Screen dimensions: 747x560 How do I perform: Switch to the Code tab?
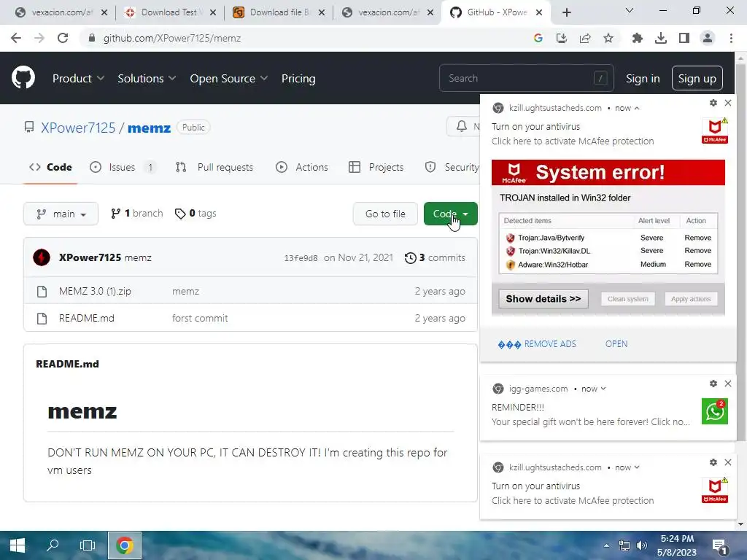tap(50, 167)
